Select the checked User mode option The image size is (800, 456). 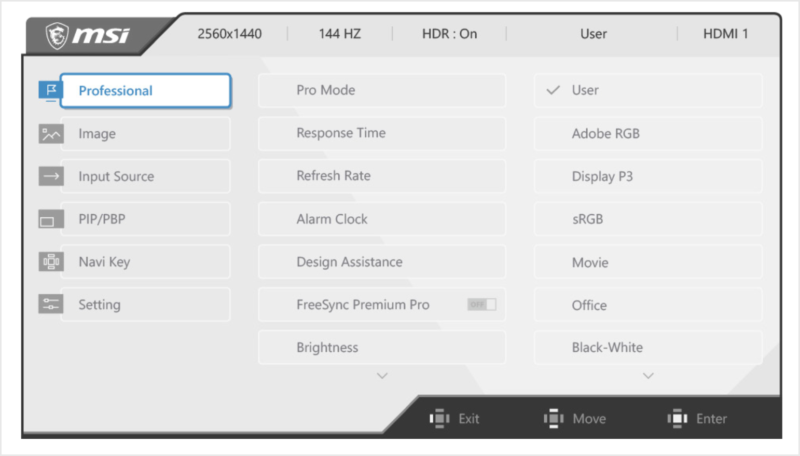(x=648, y=90)
